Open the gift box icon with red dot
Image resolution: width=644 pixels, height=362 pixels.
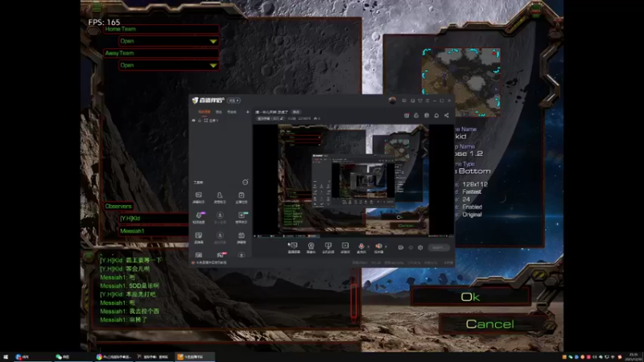pos(407,115)
